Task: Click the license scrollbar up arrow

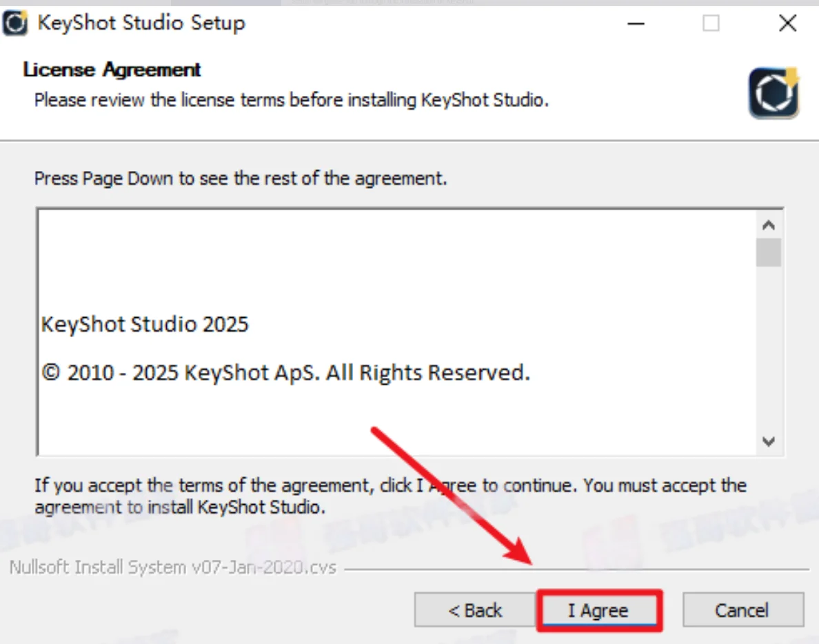Action: click(769, 225)
